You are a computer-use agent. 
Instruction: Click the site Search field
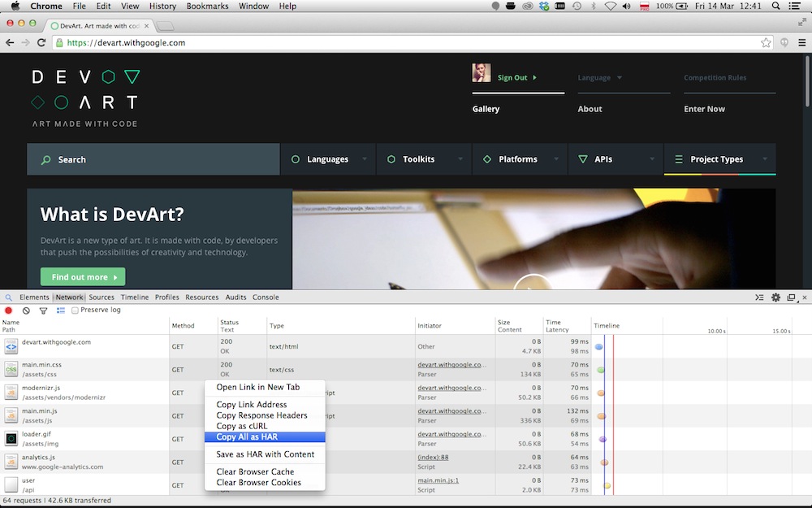coord(153,159)
